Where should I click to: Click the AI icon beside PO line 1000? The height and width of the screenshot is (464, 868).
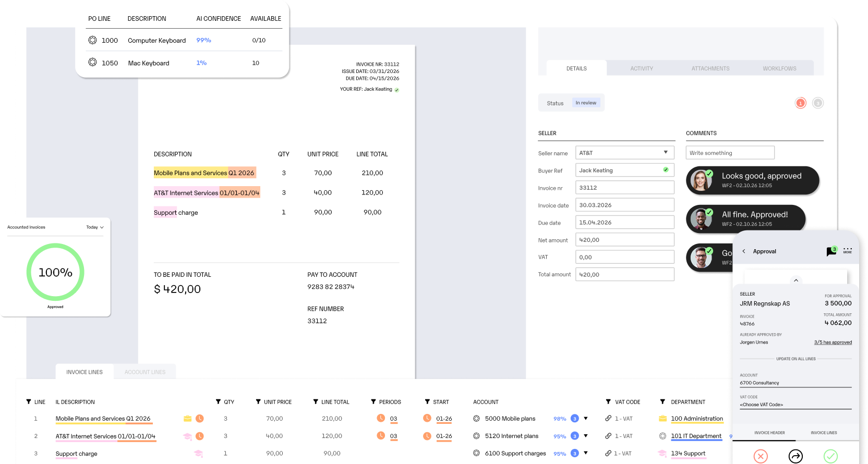92,40
